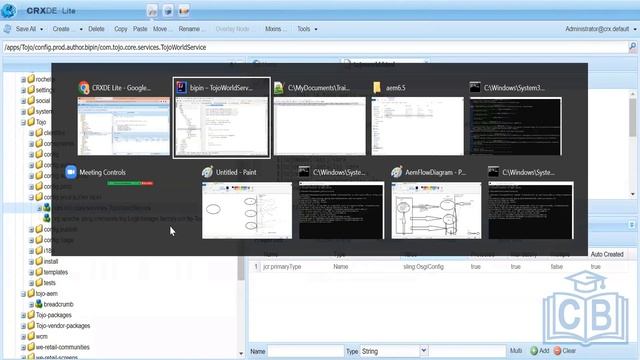Expand the wcm folder node
This screenshot has height=360, width=640.
23,337
